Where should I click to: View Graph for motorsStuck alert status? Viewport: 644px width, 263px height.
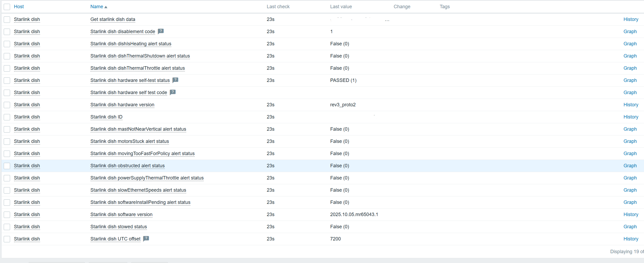click(x=630, y=141)
